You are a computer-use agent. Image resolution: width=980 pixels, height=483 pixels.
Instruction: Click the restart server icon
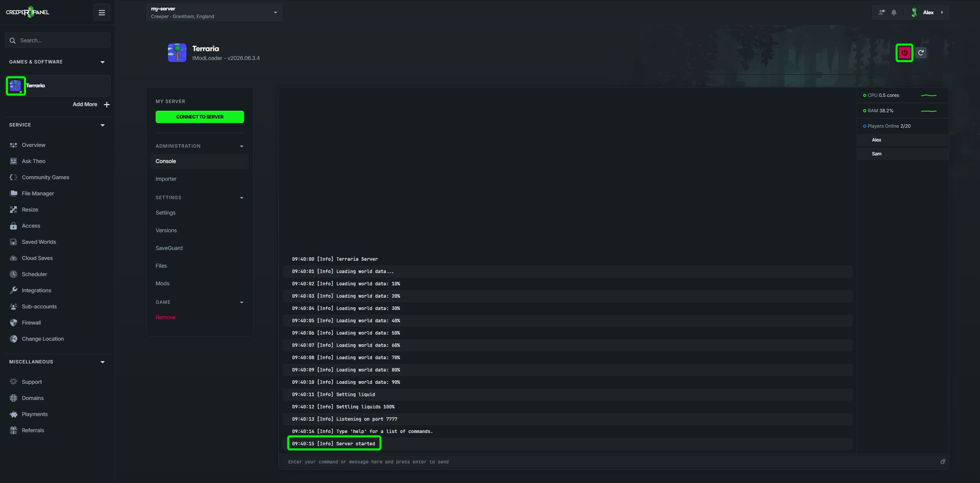[x=921, y=53]
